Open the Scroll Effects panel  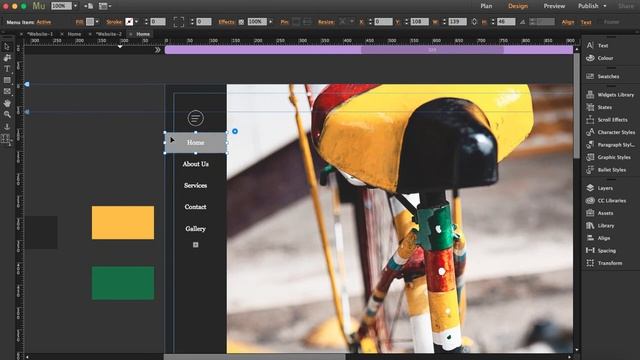click(x=611, y=120)
